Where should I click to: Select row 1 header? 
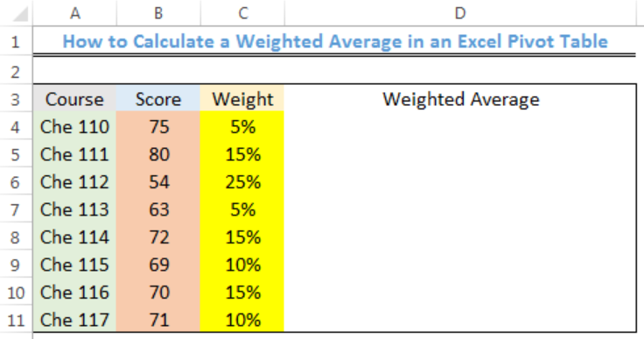pyautogui.click(x=16, y=41)
